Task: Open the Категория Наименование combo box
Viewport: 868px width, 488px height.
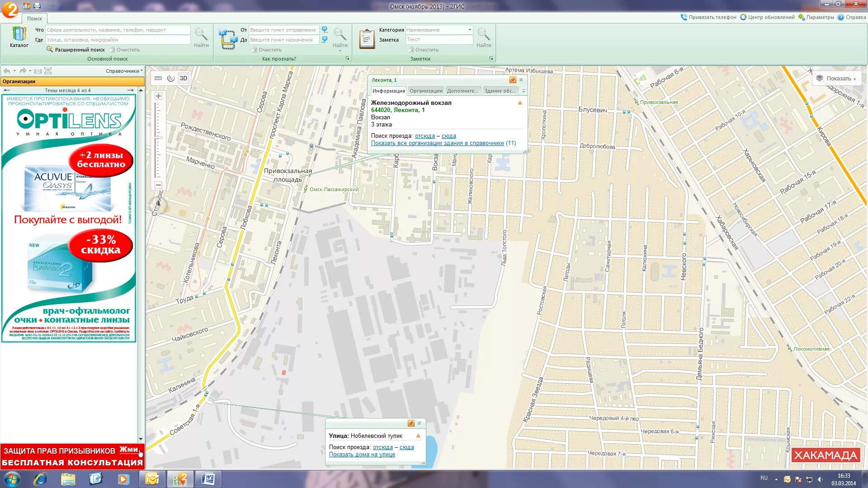Action: point(439,30)
